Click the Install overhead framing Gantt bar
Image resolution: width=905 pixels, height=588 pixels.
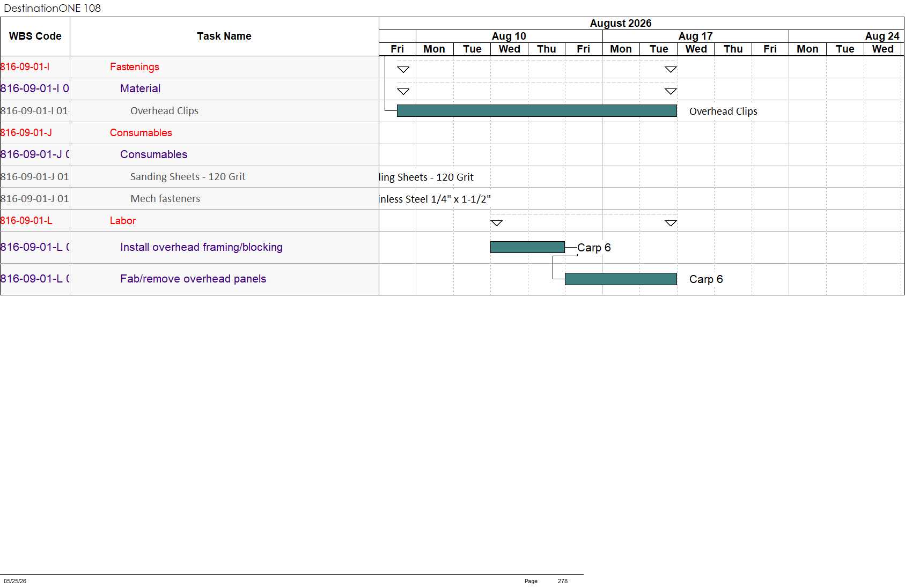[x=527, y=247]
